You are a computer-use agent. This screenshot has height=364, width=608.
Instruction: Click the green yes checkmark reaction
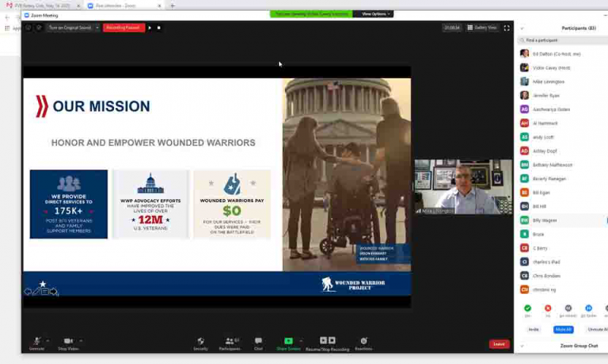(527, 309)
